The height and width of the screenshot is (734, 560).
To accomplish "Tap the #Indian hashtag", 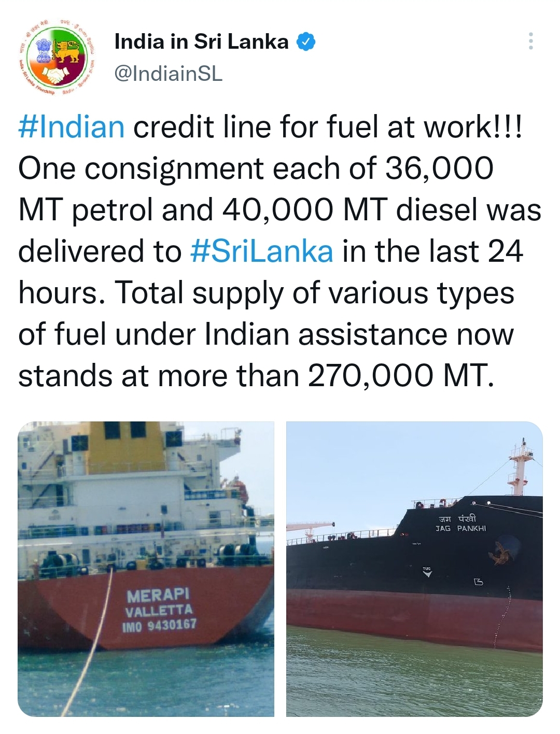I will (72, 127).
